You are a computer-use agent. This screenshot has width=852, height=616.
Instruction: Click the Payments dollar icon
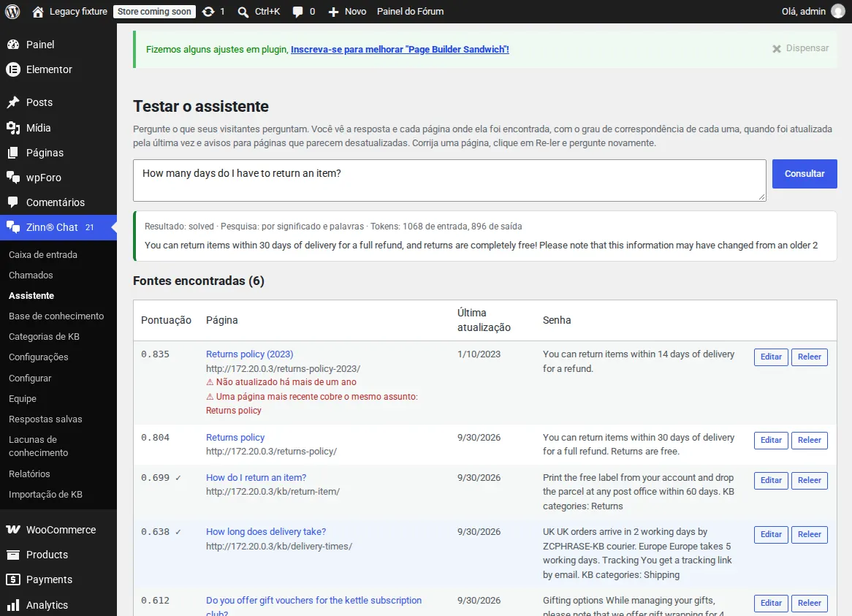tap(13, 579)
